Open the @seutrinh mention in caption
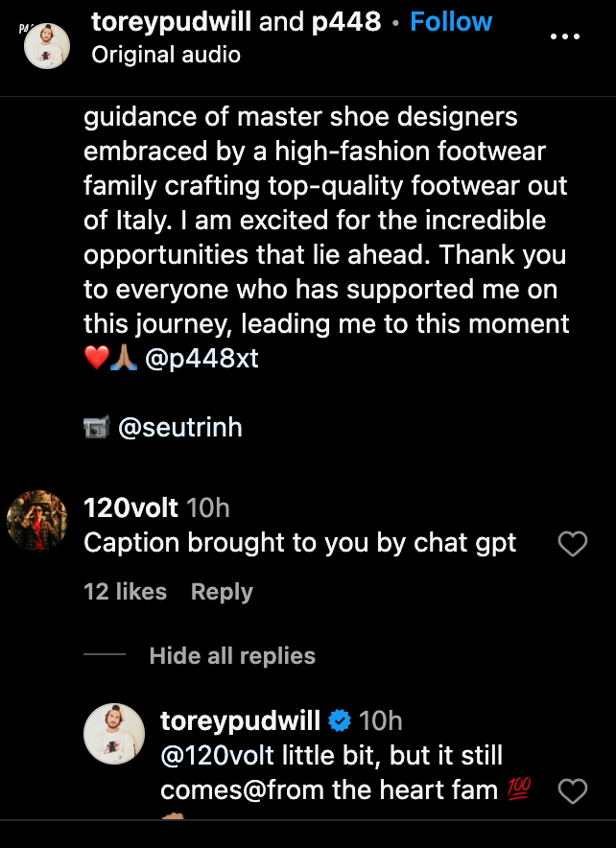 click(179, 427)
